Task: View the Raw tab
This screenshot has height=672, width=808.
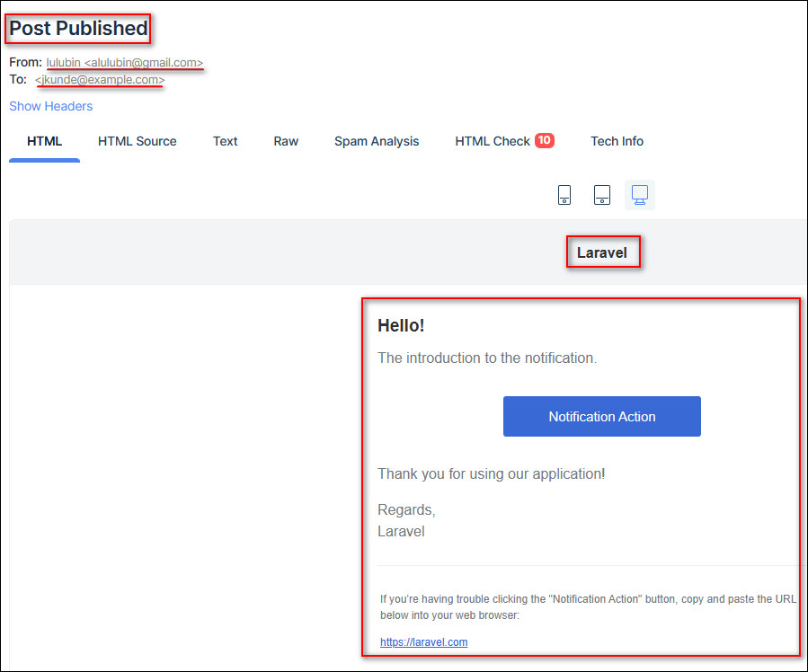Action: (286, 141)
